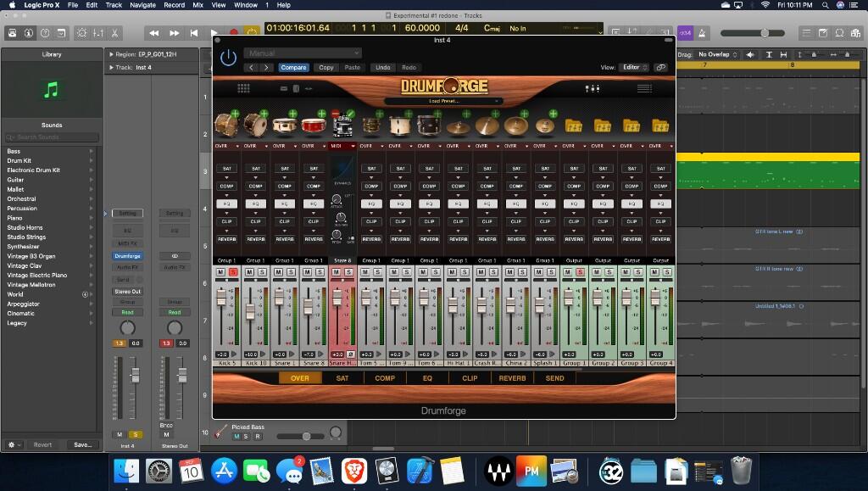Open Finder from the Dock
The image size is (868, 491).
[x=126, y=471]
